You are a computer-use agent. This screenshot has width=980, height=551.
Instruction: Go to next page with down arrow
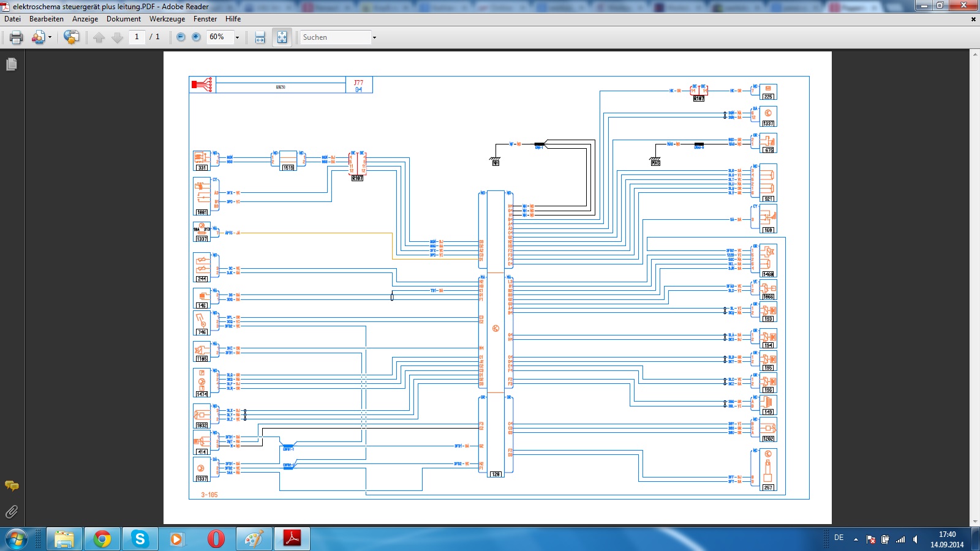117,37
